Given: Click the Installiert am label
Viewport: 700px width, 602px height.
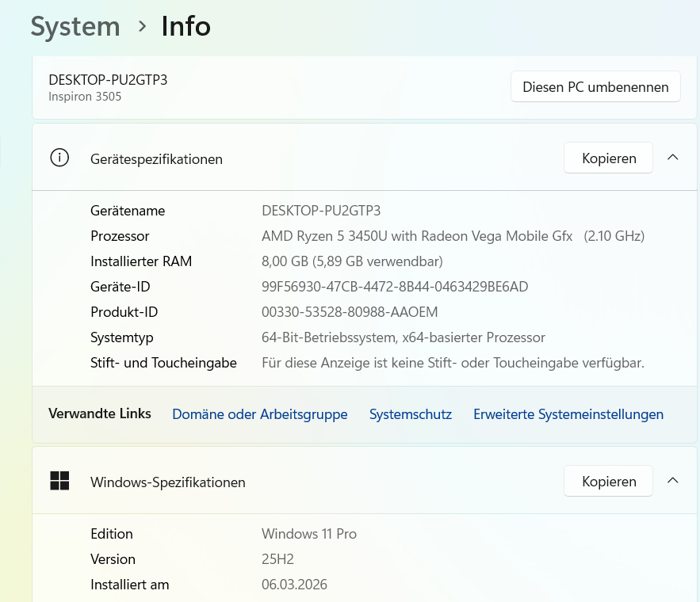Looking at the screenshot, I should tap(129, 585).
